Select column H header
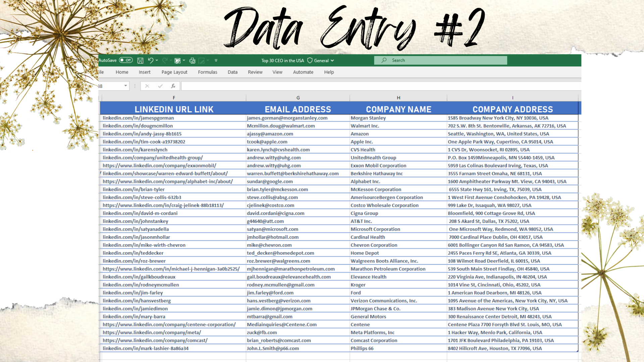Image resolution: width=644 pixels, height=362 pixels. coord(398,98)
